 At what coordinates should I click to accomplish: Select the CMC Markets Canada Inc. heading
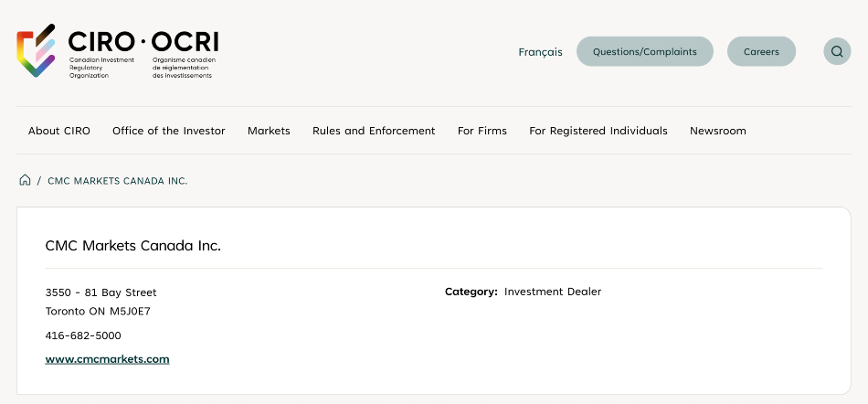[132, 246]
